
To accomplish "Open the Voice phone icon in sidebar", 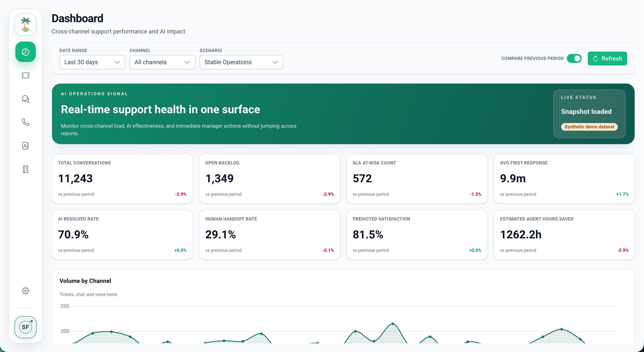I will click(x=26, y=122).
